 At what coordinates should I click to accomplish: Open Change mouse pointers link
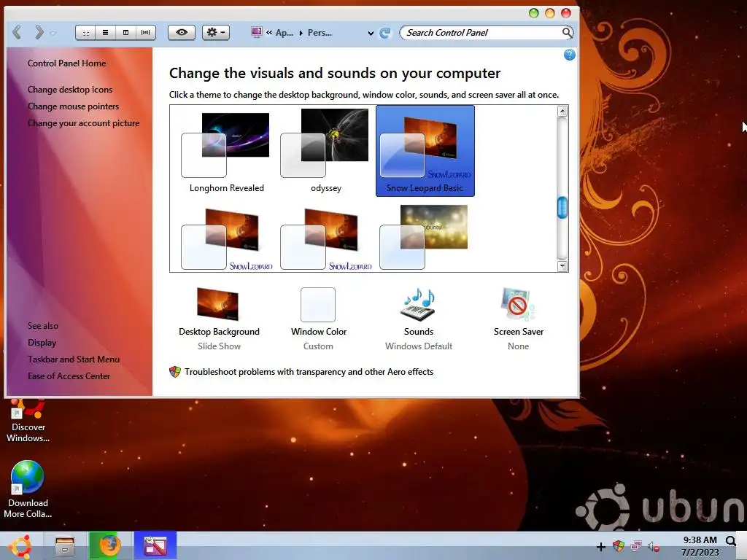74,106
